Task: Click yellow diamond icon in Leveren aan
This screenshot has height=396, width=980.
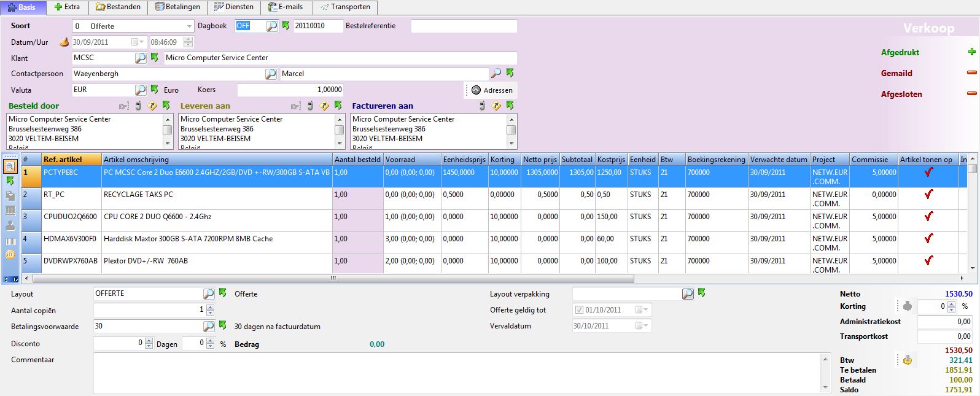Action: [x=324, y=106]
